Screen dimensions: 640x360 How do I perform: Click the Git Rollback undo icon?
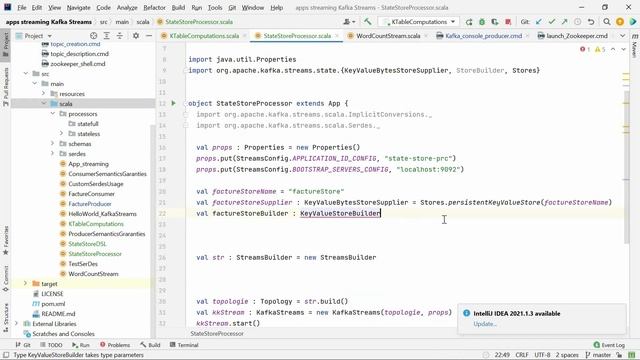pyautogui.click(x=591, y=22)
